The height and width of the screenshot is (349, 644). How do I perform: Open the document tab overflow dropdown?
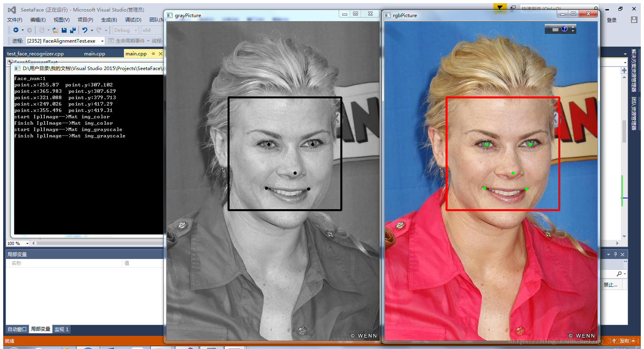(625, 54)
